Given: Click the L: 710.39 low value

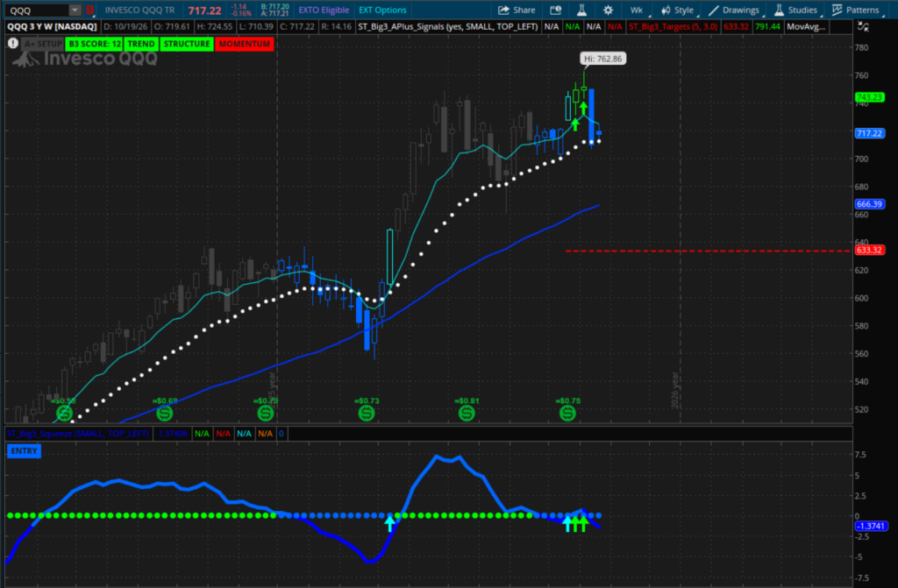Looking at the screenshot, I should (255, 26).
